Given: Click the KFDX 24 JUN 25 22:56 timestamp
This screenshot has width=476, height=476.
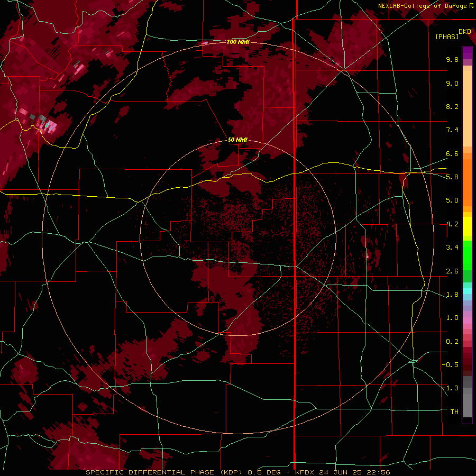Looking at the screenshot, I should (342, 472).
